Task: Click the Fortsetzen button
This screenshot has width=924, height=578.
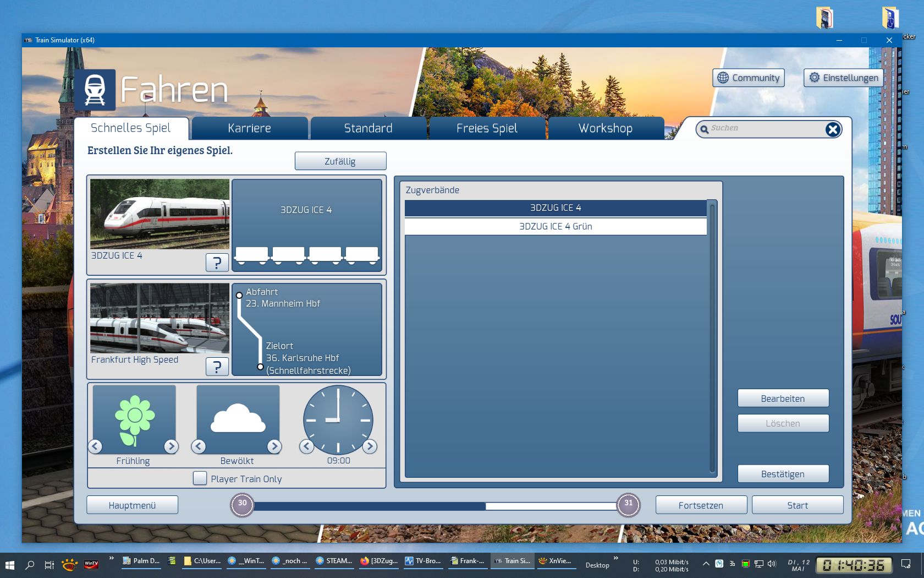Action: click(x=701, y=505)
